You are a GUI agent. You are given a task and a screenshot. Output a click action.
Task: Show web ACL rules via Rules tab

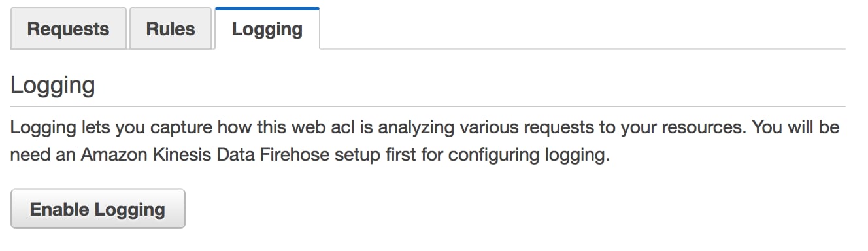tap(170, 29)
